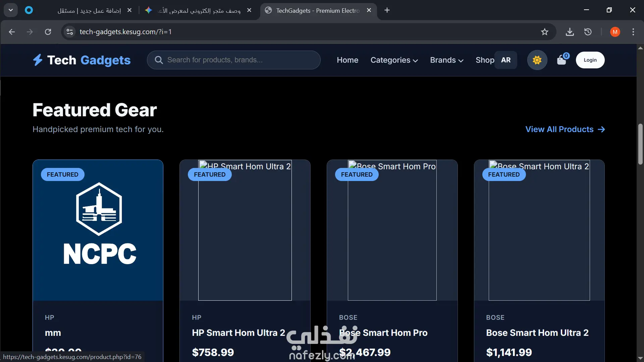Close the مستقل إضافة عمل جديد tab
Screen dimensions: 644x362
coord(129,10)
